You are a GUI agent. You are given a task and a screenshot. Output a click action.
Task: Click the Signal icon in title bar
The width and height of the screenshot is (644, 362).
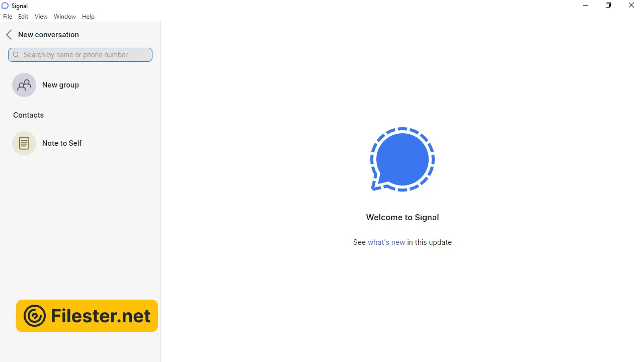(5, 6)
